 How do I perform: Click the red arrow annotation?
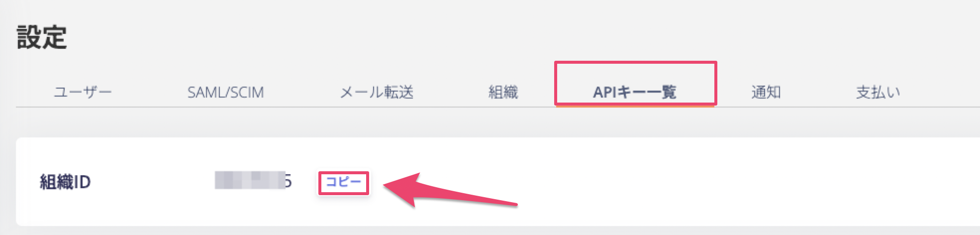450,191
